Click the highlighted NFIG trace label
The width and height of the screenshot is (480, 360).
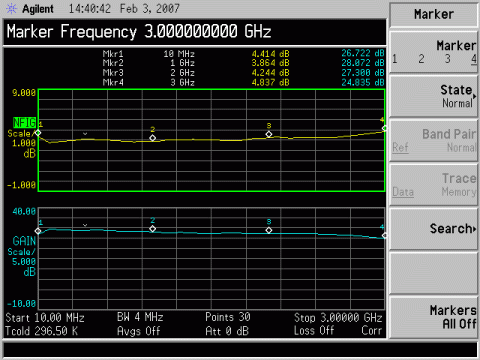coord(24,123)
